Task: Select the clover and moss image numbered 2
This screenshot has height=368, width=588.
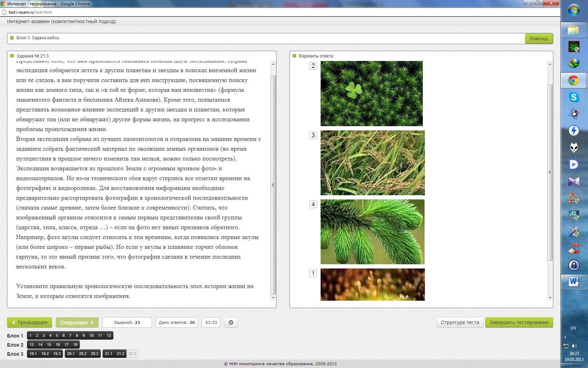Action: point(371,94)
